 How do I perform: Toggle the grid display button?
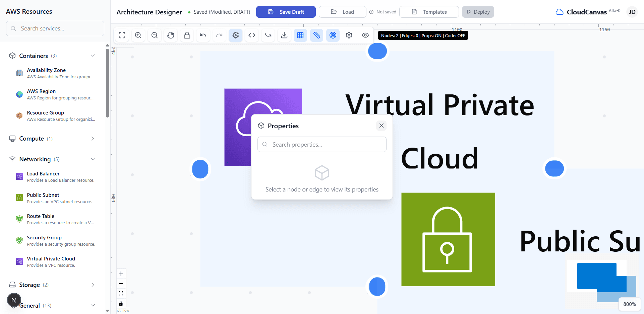300,35
